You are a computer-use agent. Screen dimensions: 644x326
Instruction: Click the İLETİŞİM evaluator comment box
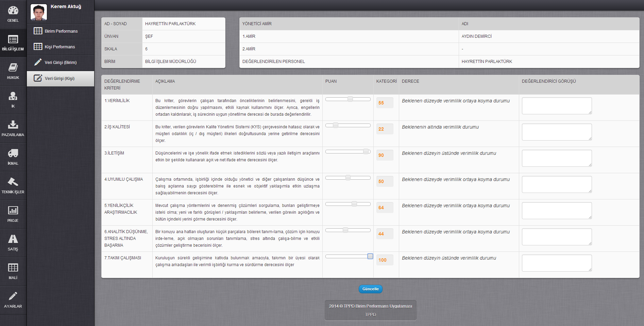(557, 158)
